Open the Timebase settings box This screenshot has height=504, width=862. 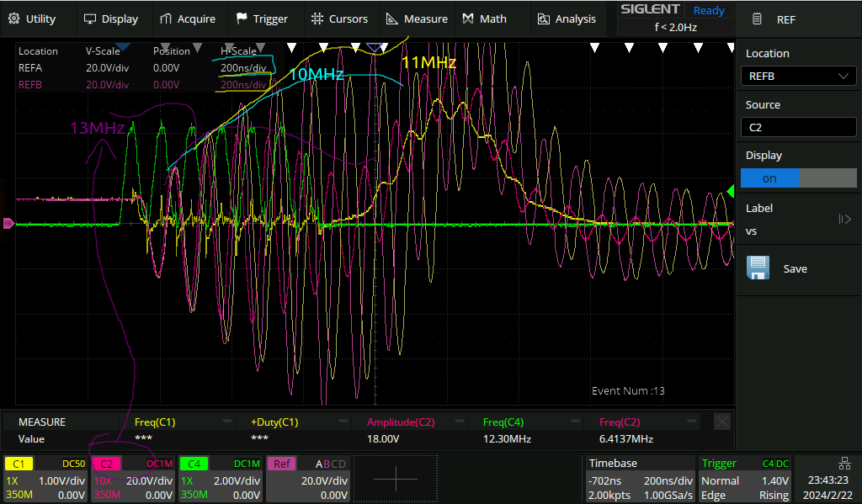(639, 479)
